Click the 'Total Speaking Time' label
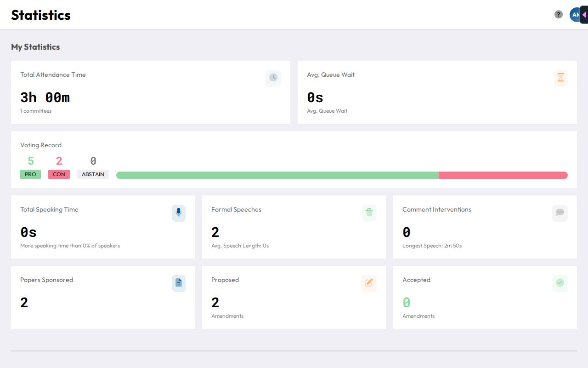 pyautogui.click(x=49, y=209)
